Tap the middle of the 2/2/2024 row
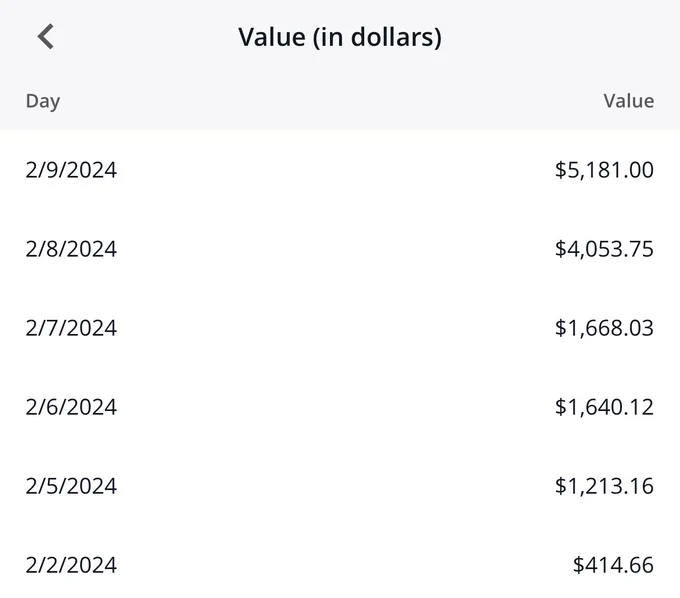This screenshot has height=598, width=680. 340,565
